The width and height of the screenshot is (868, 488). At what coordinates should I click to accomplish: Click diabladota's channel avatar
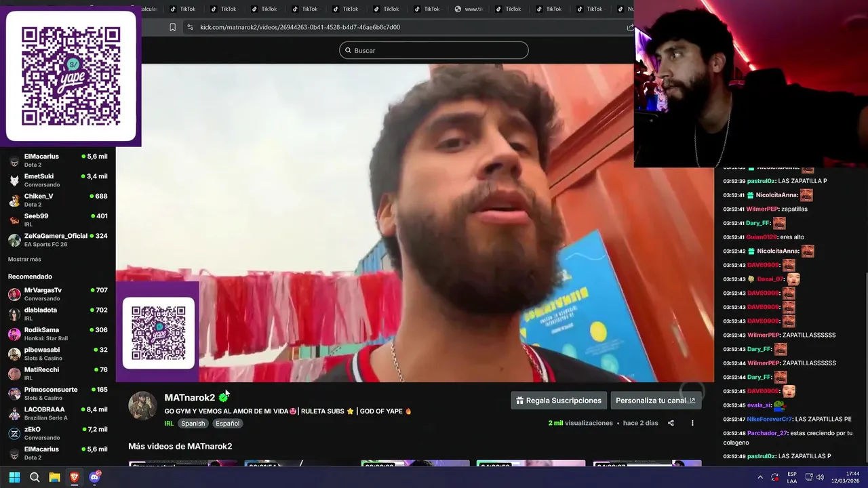pyautogui.click(x=14, y=314)
